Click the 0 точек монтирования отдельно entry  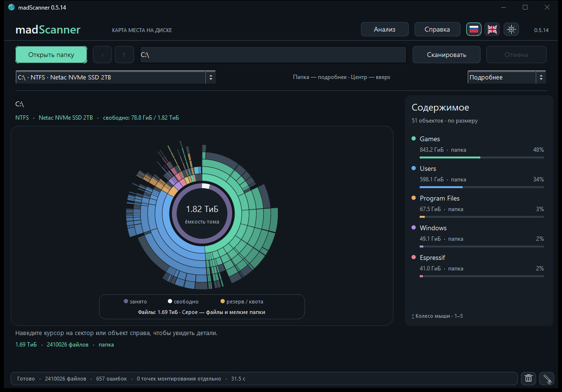pyautogui.click(x=179, y=379)
